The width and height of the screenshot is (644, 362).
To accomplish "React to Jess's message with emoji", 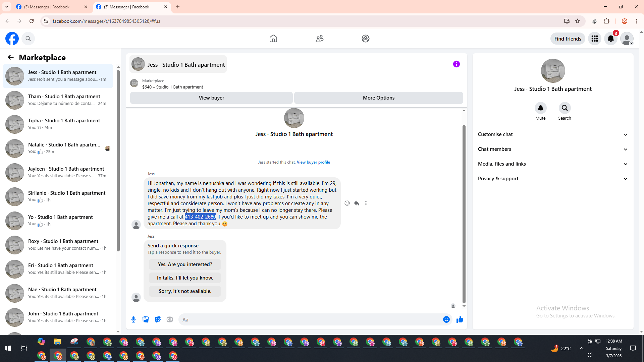I will coord(347,203).
